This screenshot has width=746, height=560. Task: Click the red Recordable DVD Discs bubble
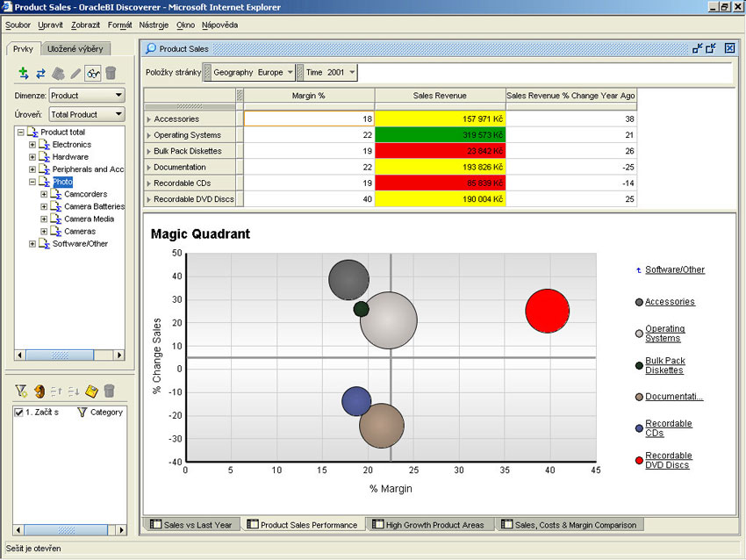tap(547, 311)
